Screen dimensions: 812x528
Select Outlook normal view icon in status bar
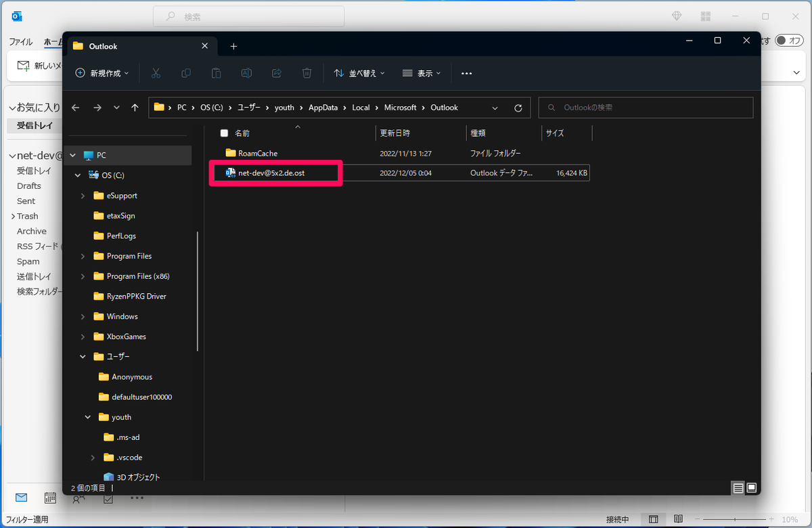(x=653, y=519)
